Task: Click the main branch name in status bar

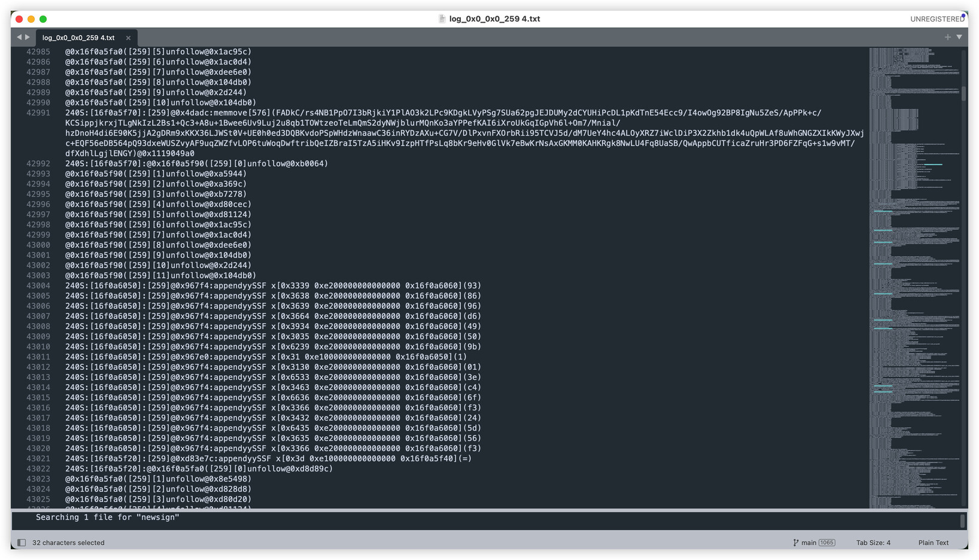Action: coord(808,543)
